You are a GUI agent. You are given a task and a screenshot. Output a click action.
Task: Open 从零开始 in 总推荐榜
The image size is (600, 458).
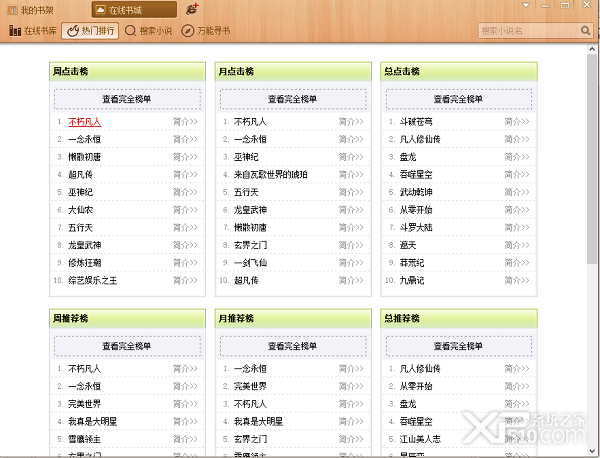coord(416,386)
